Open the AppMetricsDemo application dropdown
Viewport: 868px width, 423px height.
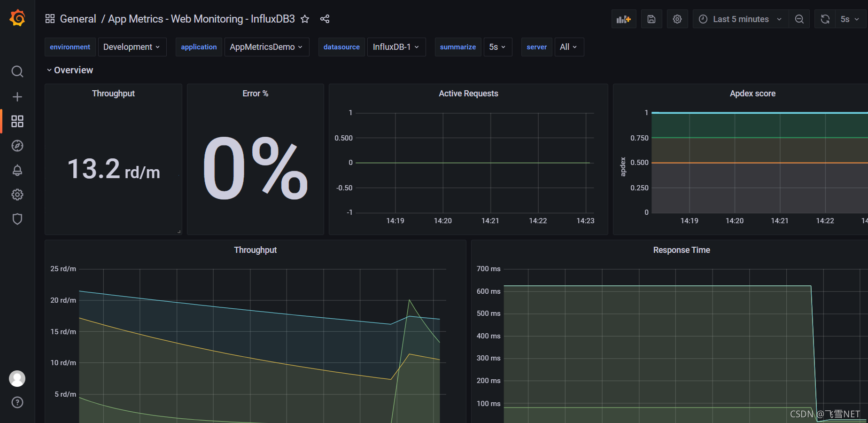266,47
